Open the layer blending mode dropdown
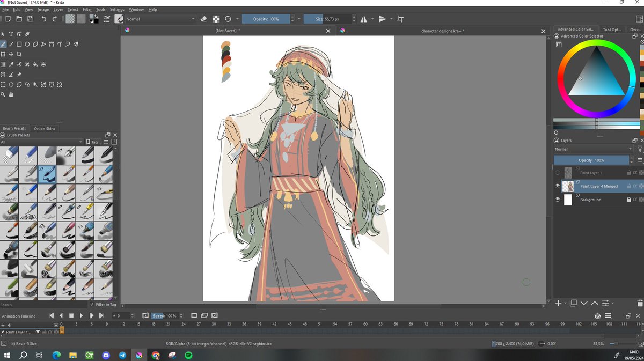The width and height of the screenshot is (644, 361). pyautogui.click(x=593, y=149)
